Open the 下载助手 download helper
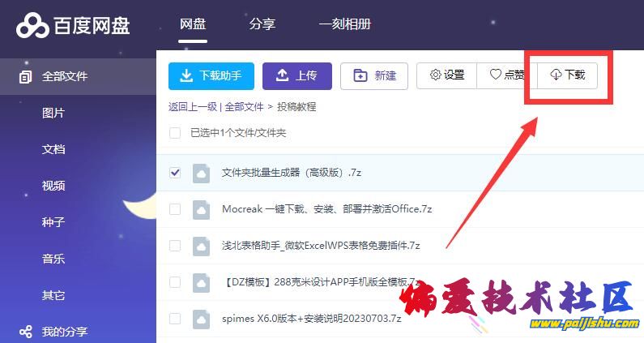This screenshot has height=343, width=644. coord(211,75)
